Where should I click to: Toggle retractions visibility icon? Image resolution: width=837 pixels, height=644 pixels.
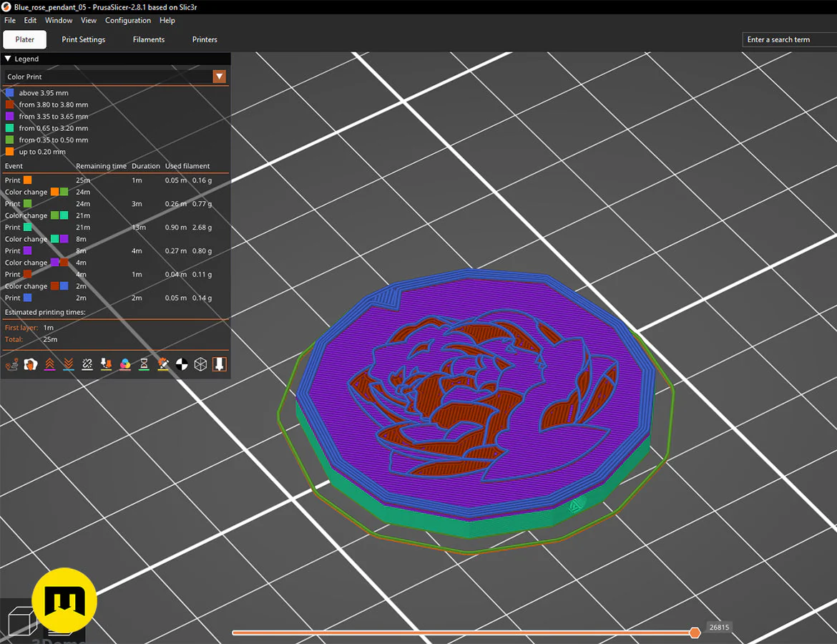coord(49,364)
